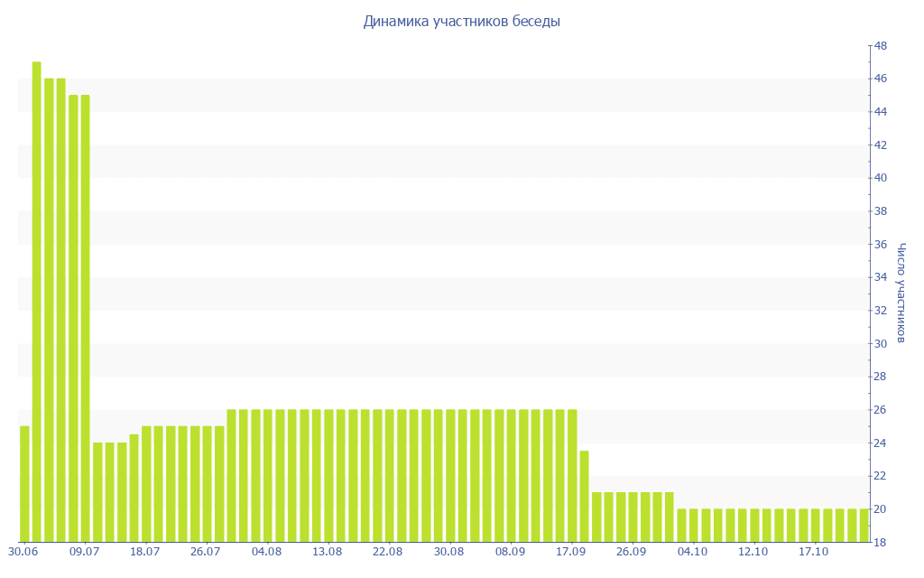The width and height of the screenshot is (924, 578).
Task: Select the 17.10 date label
Action: coord(813,552)
